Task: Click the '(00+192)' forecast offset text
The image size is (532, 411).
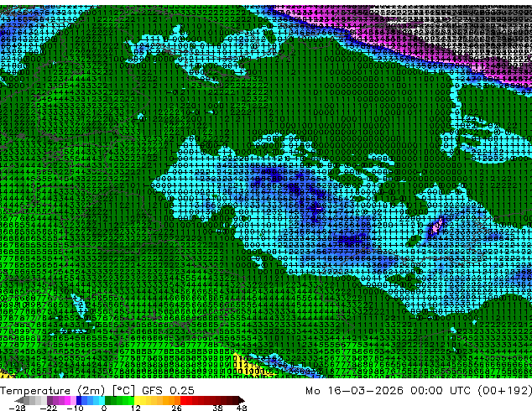Action: pos(505,391)
